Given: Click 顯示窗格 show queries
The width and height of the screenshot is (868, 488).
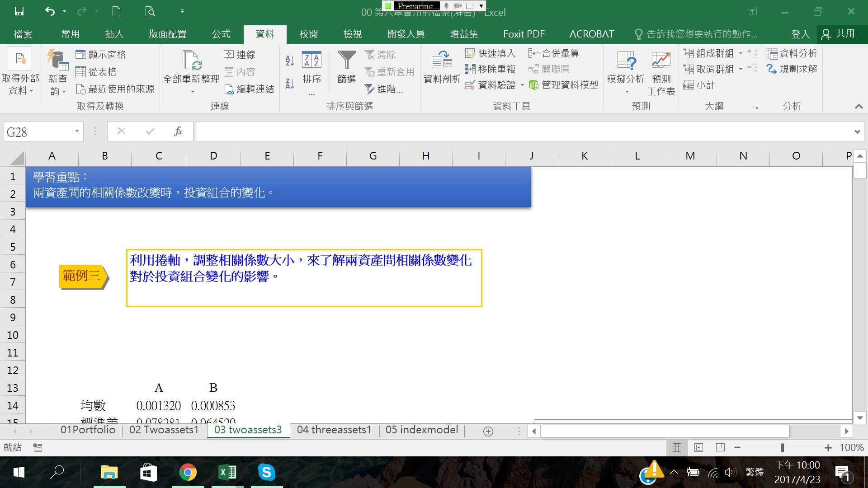Looking at the screenshot, I should 101,55.
